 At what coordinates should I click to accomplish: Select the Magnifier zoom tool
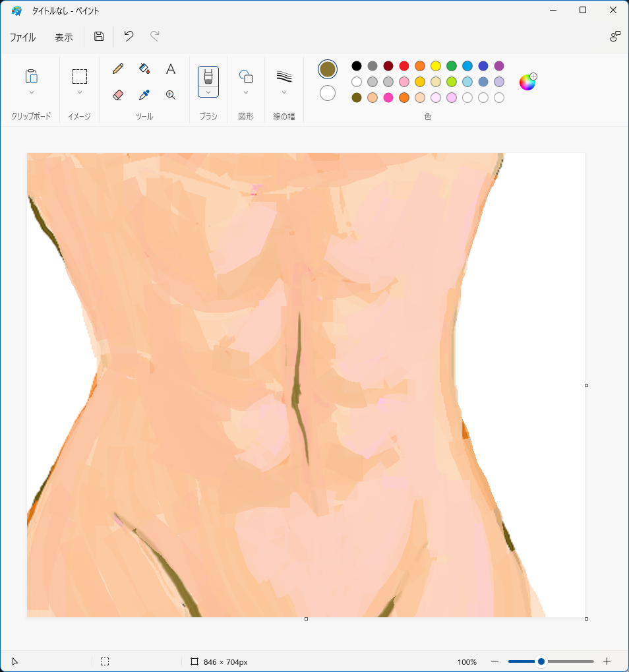171,95
